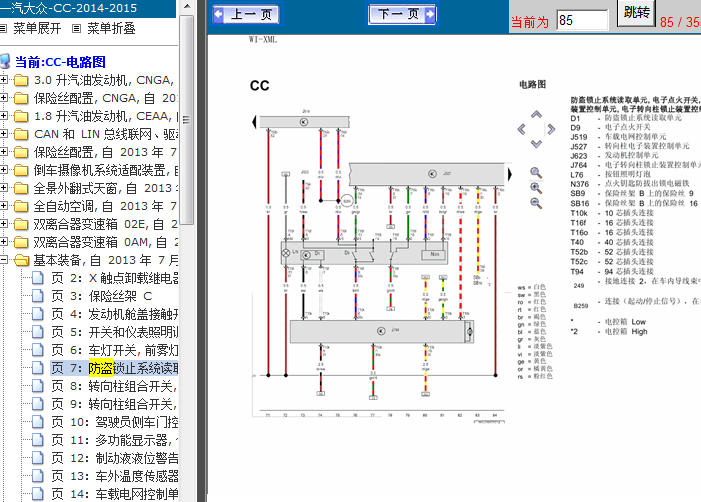Pan the circuit diagram upward
The image size is (701, 502).
[536, 114]
